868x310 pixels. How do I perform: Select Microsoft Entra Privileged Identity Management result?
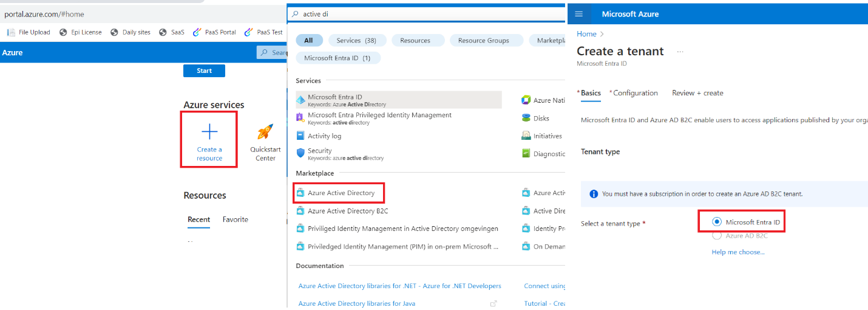(380, 118)
